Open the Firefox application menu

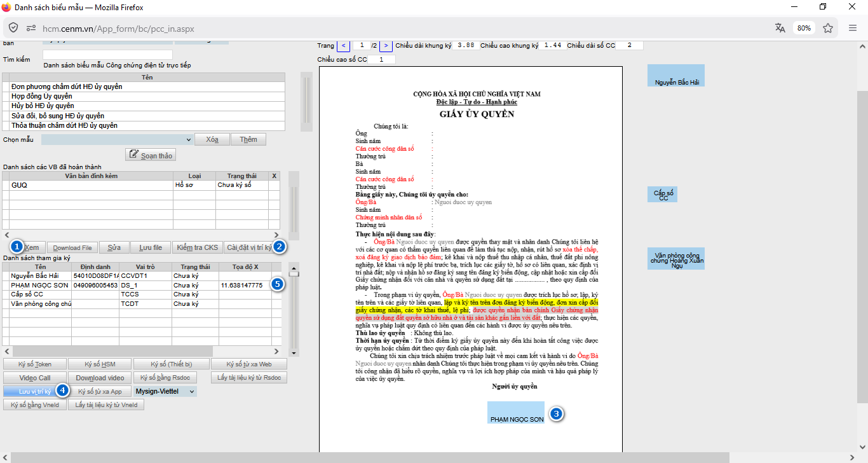tap(853, 28)
